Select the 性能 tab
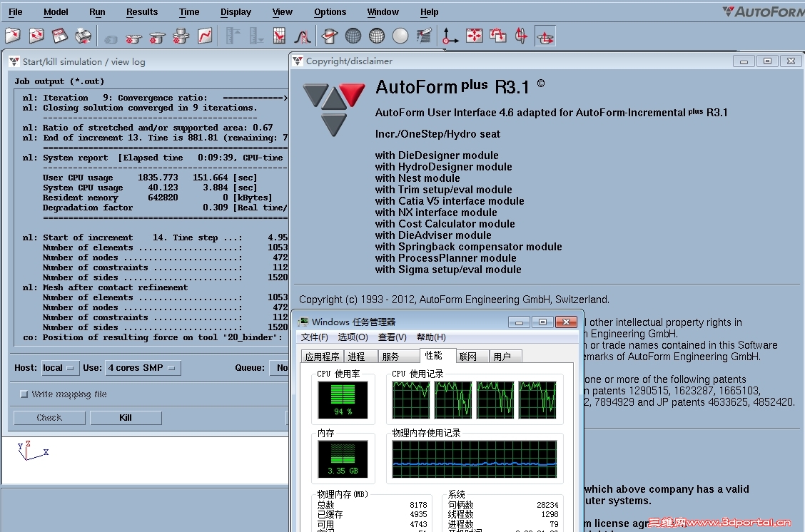This screenshot has width=805, height=532. (x=437, y=356)
